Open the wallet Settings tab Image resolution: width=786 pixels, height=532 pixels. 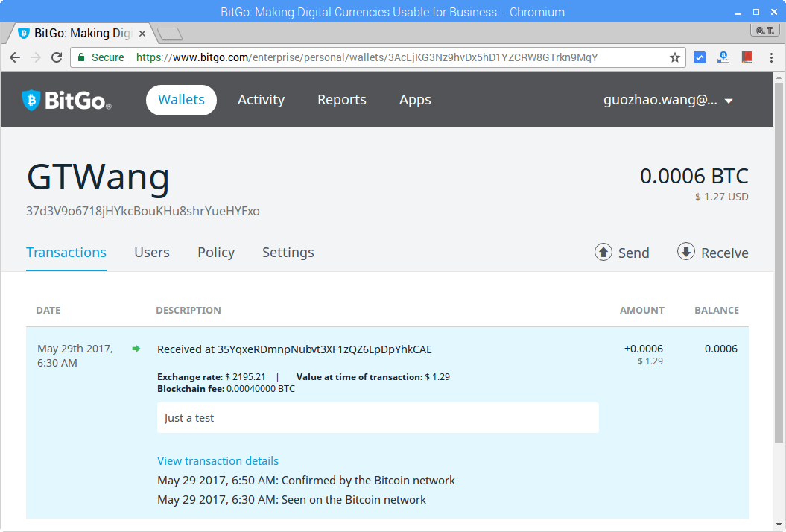point(288,253)
